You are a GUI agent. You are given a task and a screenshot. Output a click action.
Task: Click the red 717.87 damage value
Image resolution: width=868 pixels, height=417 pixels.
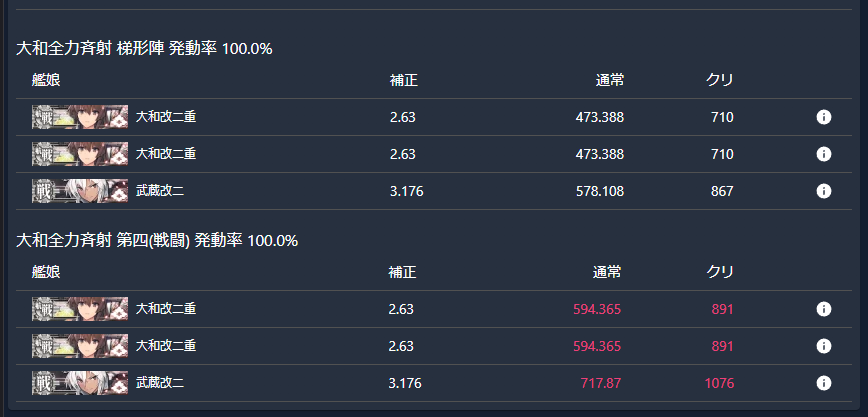(600, 383)
